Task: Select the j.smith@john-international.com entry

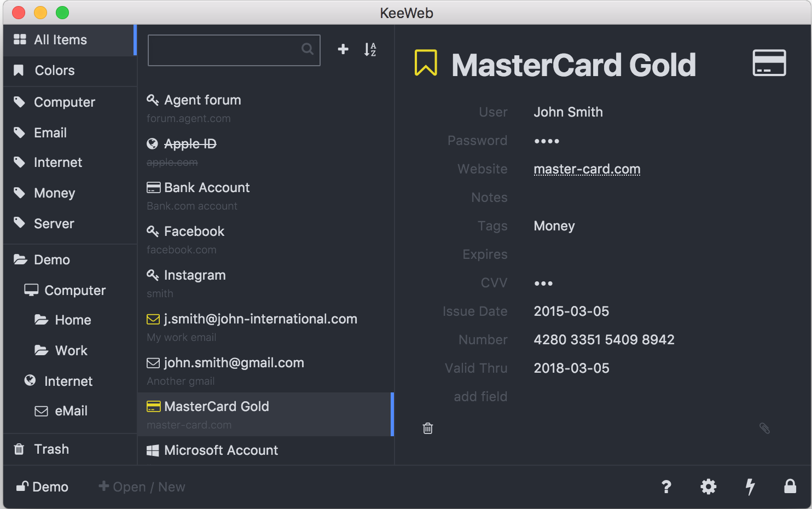Action: click(x=265, y=327)
